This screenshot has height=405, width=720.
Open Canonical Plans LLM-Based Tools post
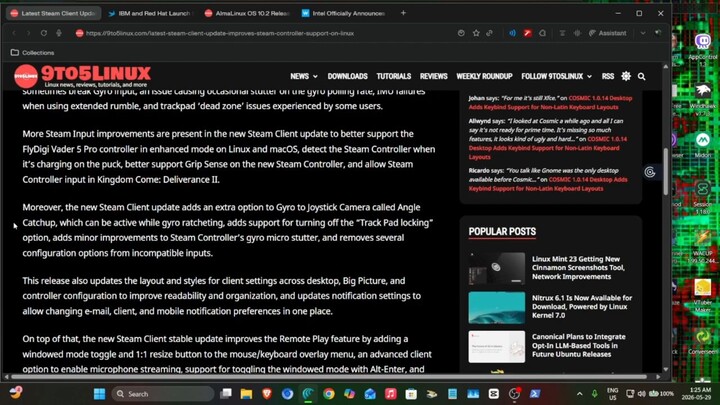(579, 345)
